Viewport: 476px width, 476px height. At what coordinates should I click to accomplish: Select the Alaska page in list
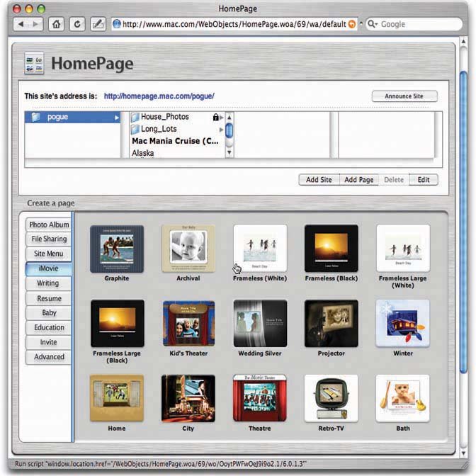click(143, 153)
